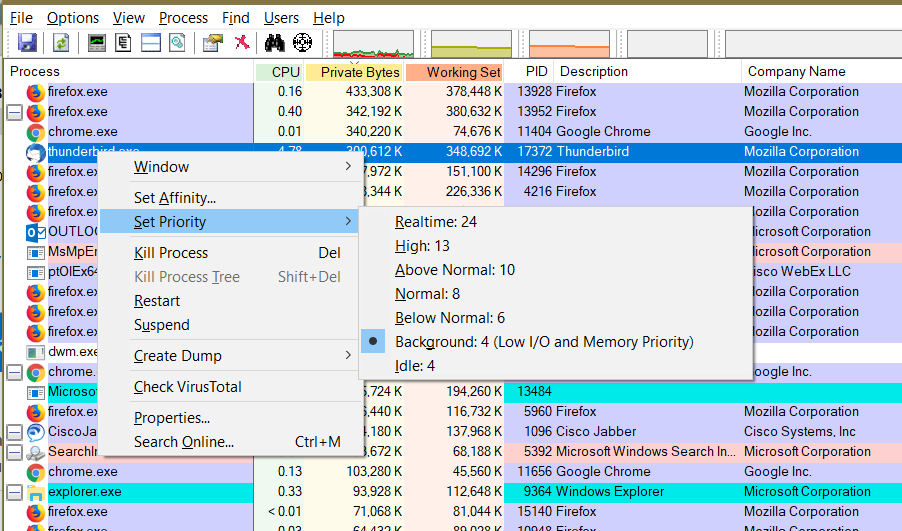This screenshot has height=531, width=902.
Task: Sort by the Working Set column header
Action: pyautogui.click(x=464, y=72)
